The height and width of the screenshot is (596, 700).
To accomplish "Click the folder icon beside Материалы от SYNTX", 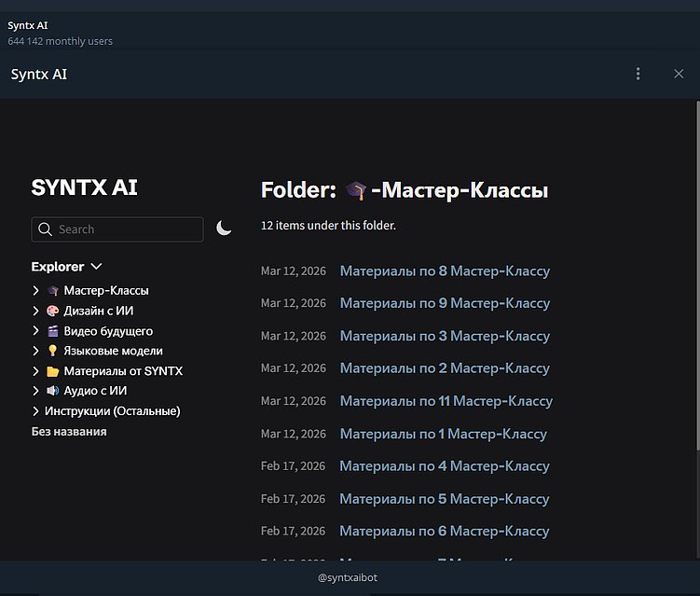I will click(53, 371).
